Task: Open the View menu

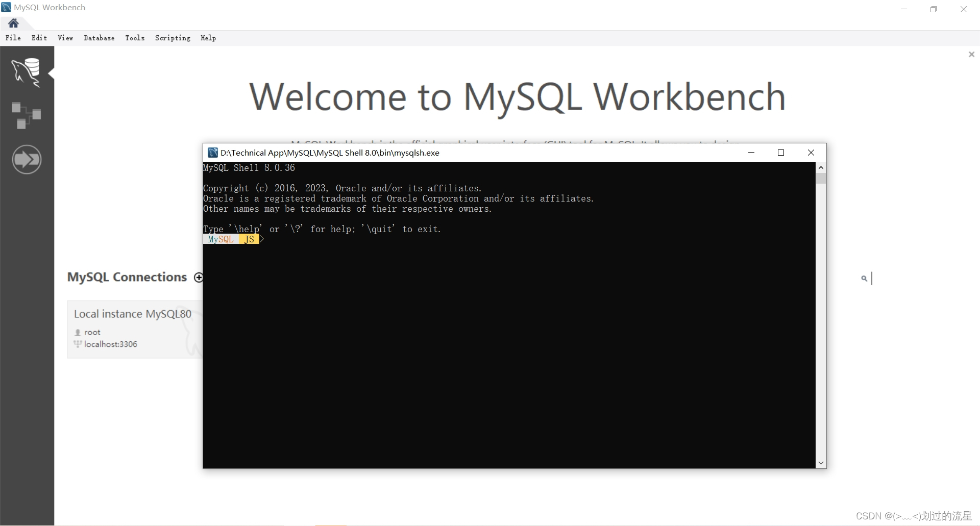Action: pos(65,38)
